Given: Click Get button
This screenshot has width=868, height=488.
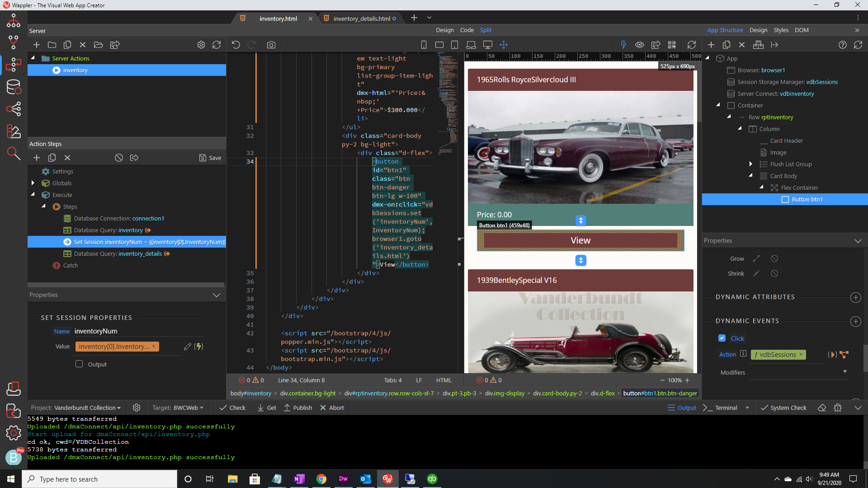Looking at the screenshot, I should [x=267, y=408].
